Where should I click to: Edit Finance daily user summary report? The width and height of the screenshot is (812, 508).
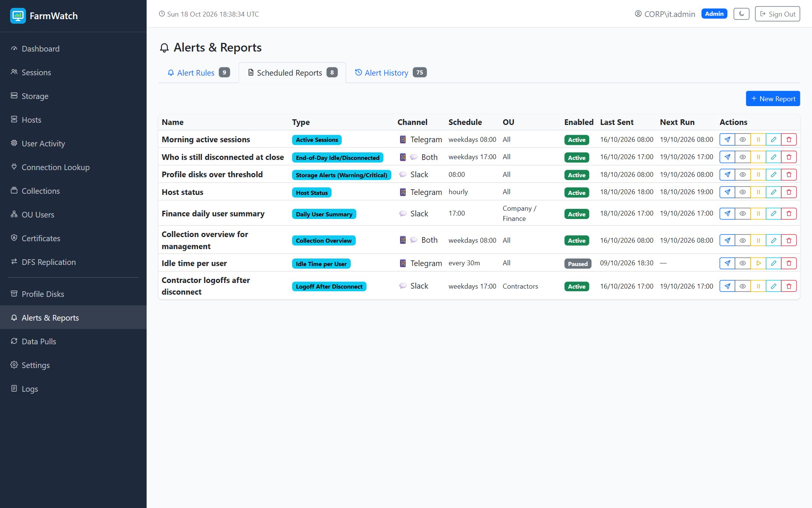tap(773, 213)
